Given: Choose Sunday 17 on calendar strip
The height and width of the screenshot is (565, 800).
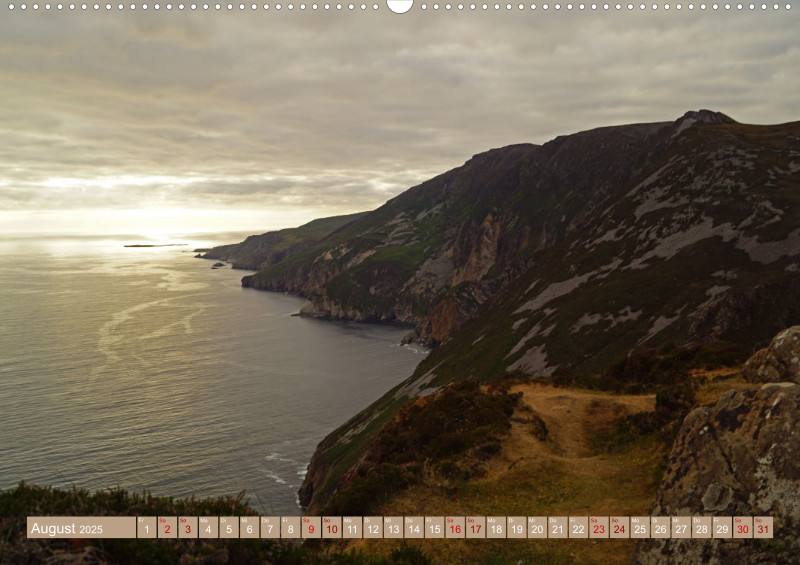Looking at the screenshot, I should 475,527.
